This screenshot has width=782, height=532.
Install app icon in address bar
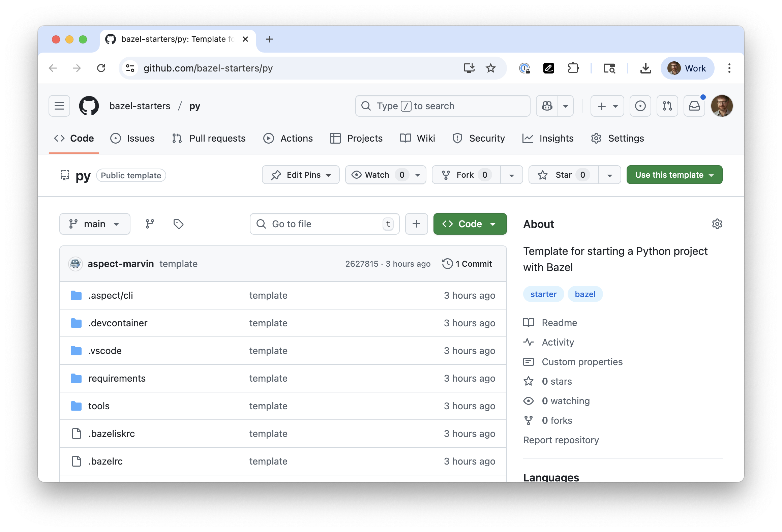pos(469,68)
